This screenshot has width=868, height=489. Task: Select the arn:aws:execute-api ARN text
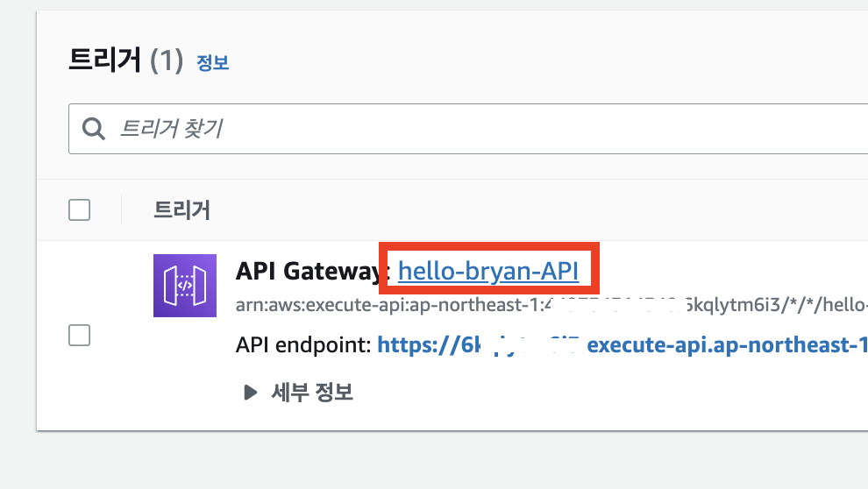(x=551, y=305)
